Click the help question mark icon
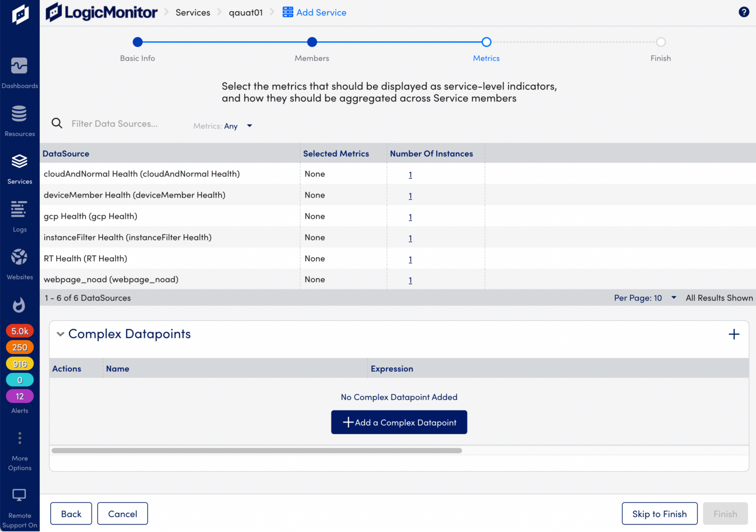Image resolution: width=756 pixels, height=532 pixels. (744, 12)
